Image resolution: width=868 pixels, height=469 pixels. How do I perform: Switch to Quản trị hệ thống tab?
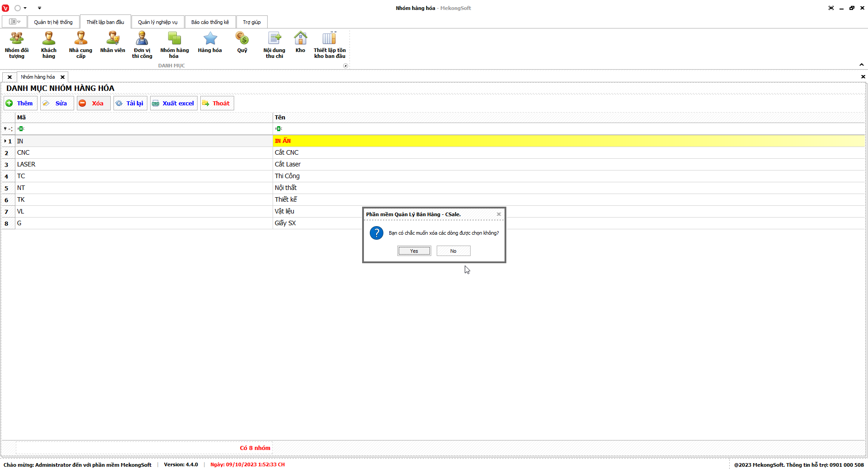pos(53,22)
